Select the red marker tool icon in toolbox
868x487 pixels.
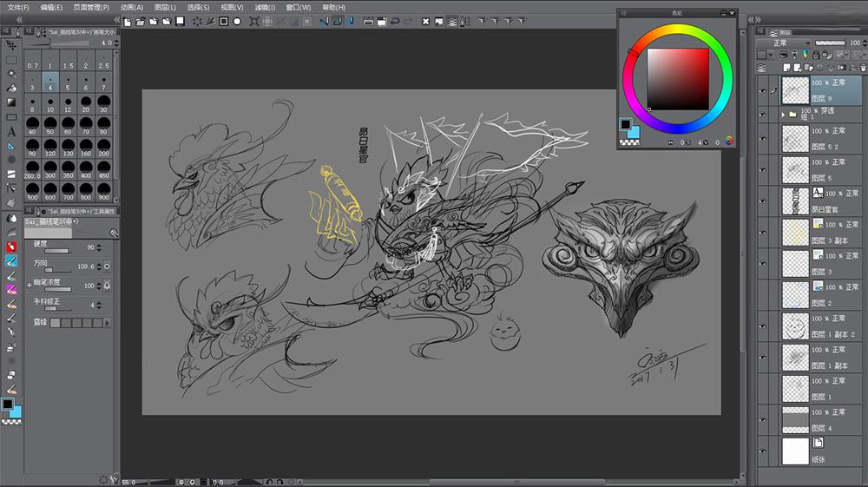click(x=11, y=247)
